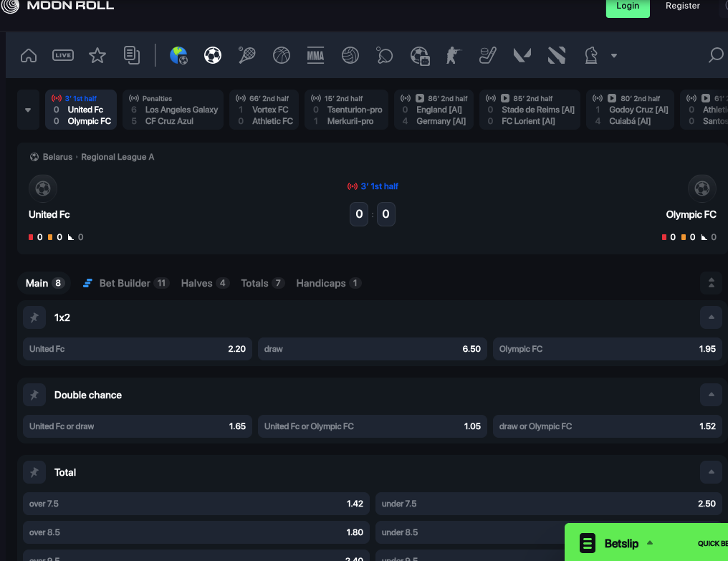Screen dimensions: 728x561
Task: Go to the home icon
Action: pyautogui.click(x=29, y=55)
